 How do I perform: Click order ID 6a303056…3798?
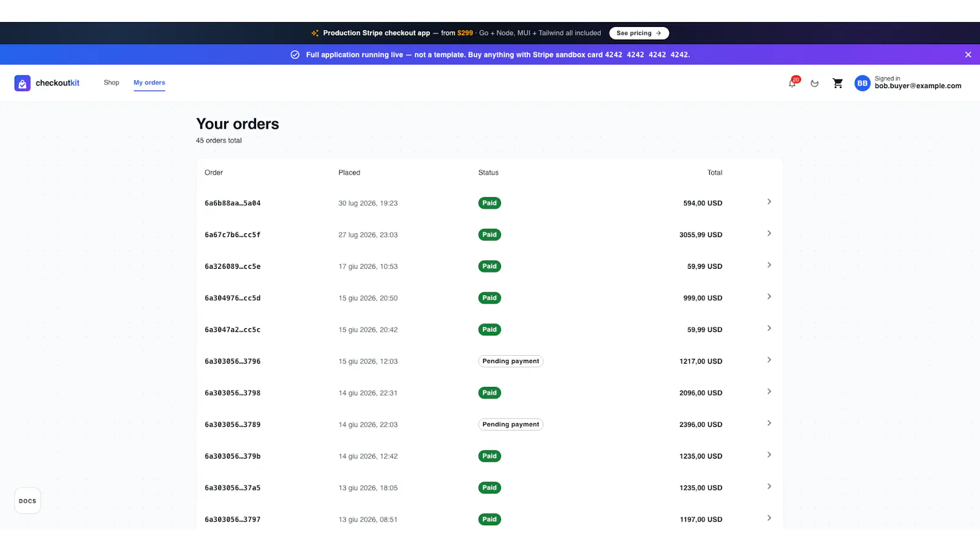pyautogui.click(x=233, y=393)
